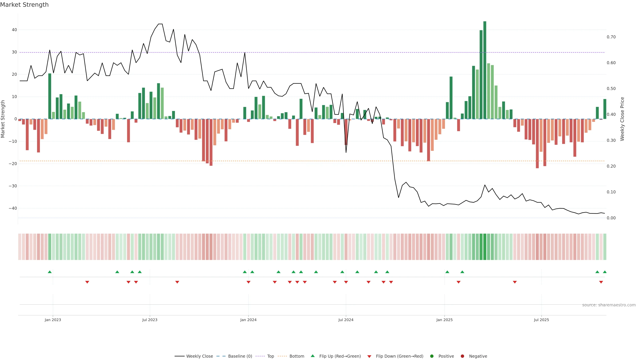Screen dimensions: 644x362
Task: Click the last green flip-up triangle marker
Action: point(605,272)
